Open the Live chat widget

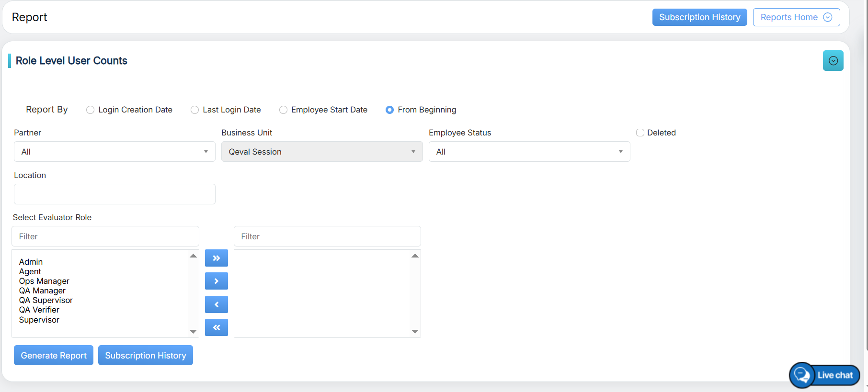click(824, 375)
